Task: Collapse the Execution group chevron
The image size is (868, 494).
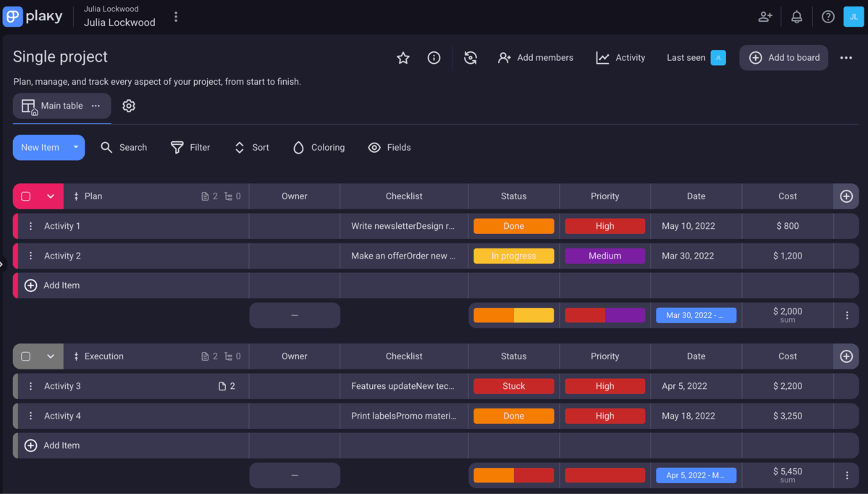Action: [x=51, y=356]
